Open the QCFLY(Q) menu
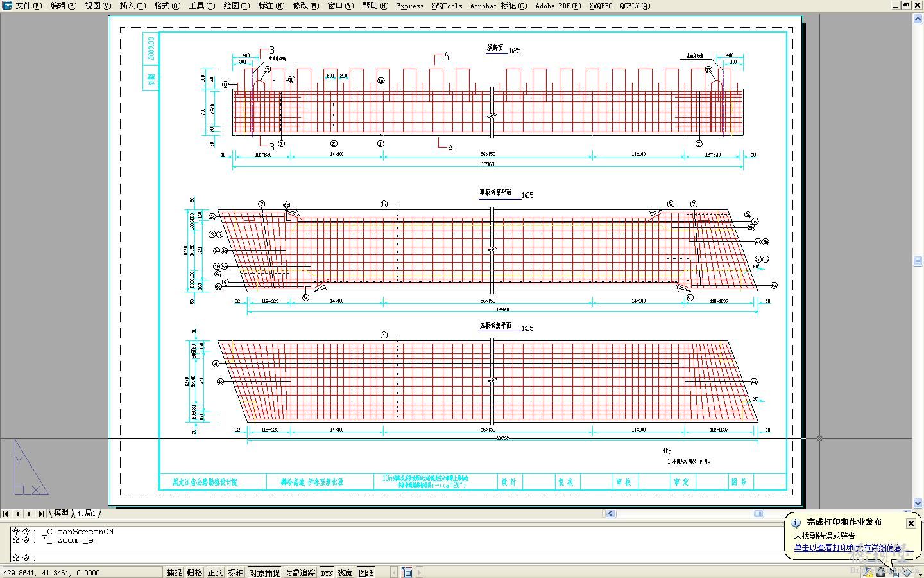 click(x=635, y=6)
